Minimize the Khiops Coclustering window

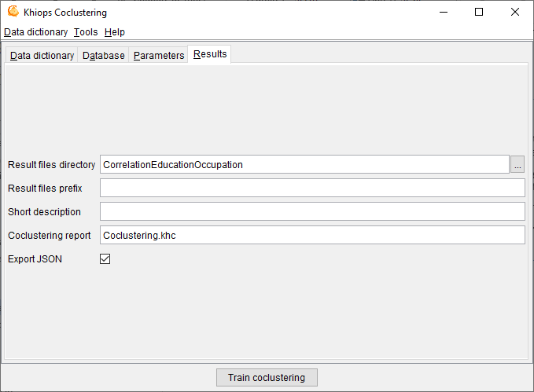443,12
